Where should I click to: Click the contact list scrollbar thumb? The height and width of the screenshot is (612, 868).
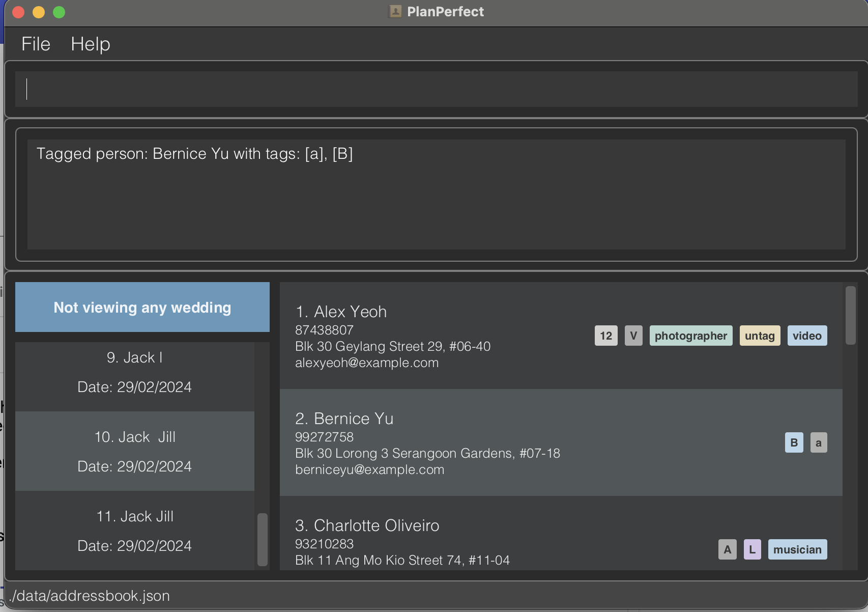[x=851, y=316]
